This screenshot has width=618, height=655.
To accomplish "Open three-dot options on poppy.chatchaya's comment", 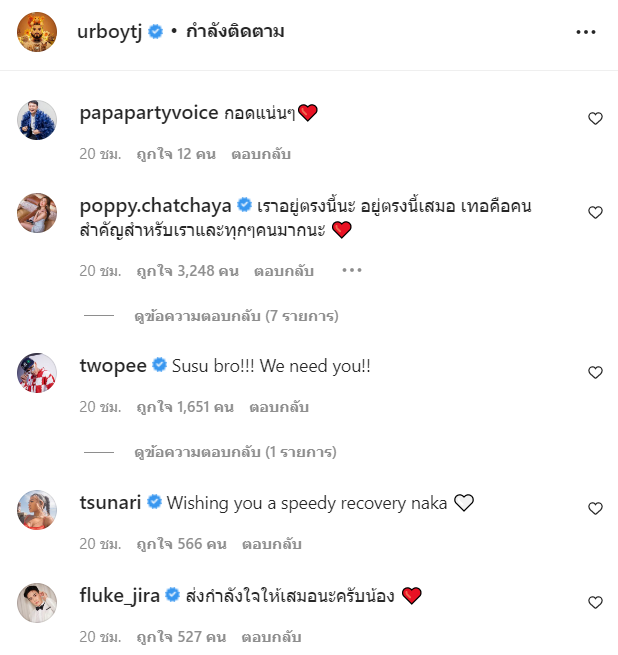I will [x=352, y=270].
